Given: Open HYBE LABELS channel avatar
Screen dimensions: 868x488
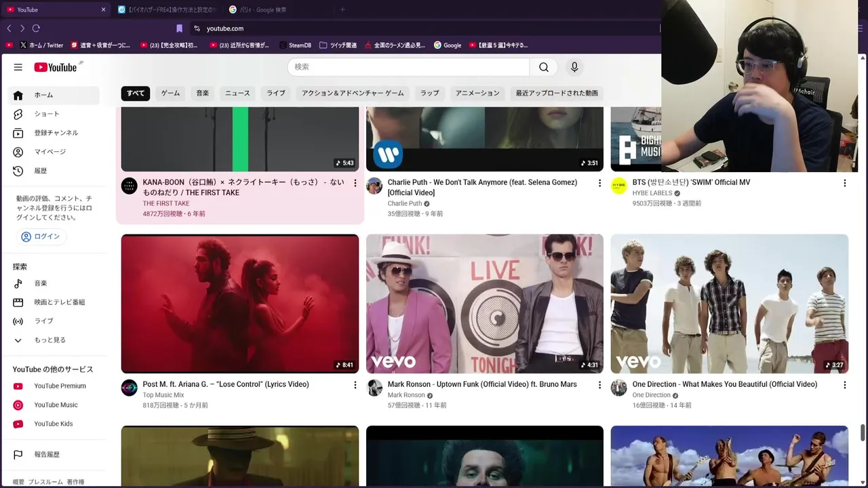Looking at the screenshot, I should (x=619, y=186).
